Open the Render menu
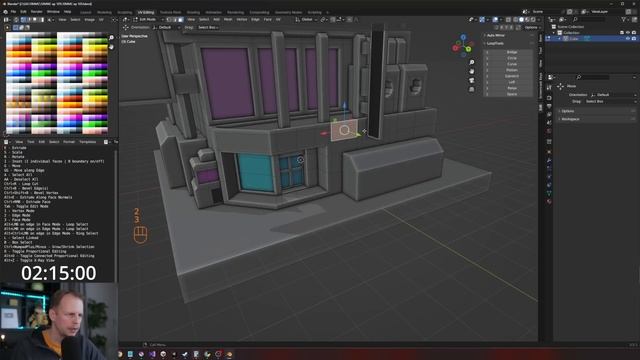Image resolution: width=640 pixels, height=360 pixels. click(x=36, y=12)
